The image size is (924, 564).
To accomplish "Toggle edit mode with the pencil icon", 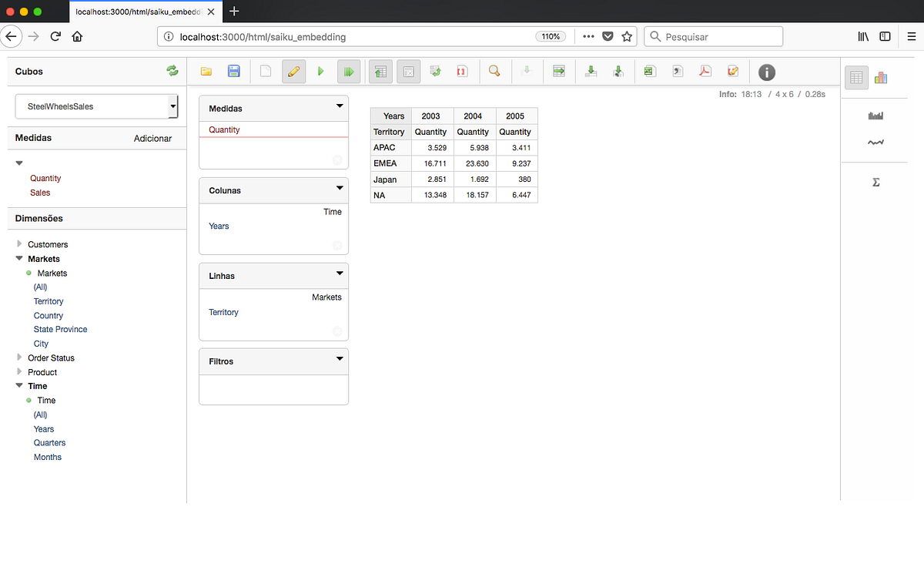I will [293, 70].
